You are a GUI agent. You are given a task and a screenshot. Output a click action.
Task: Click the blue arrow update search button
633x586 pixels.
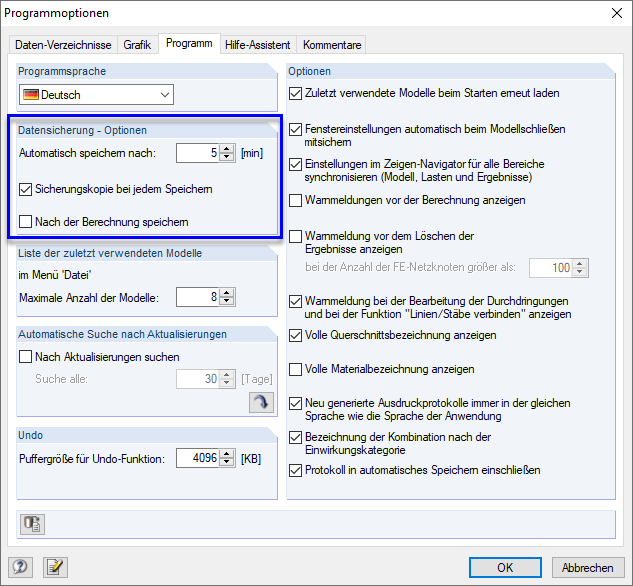(261, 402)
